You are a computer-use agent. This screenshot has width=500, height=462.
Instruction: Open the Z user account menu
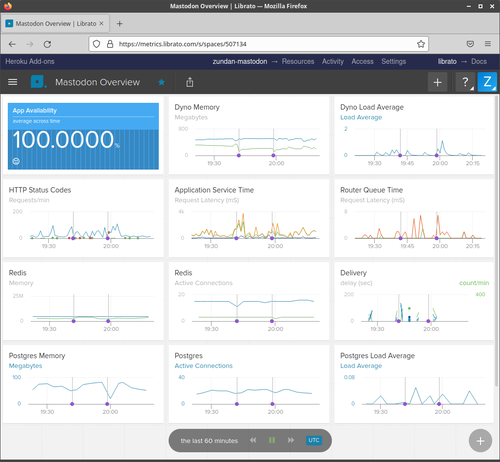coord(487,82)
